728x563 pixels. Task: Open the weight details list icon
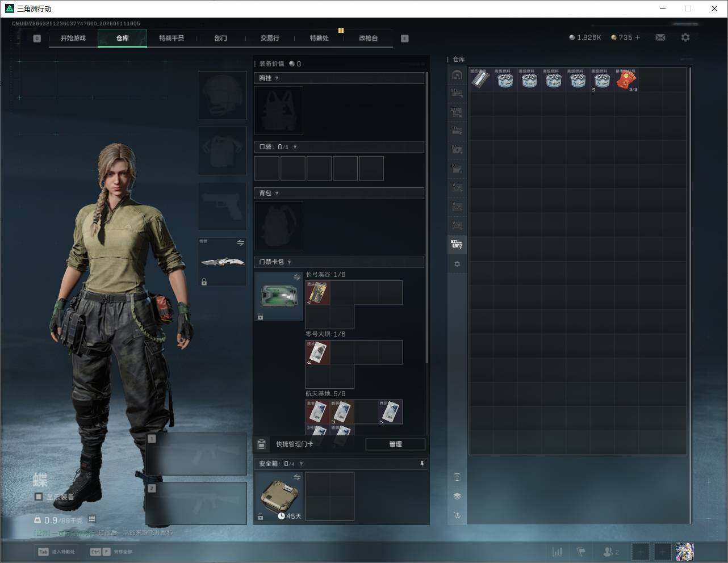click(x=92, y=519)
